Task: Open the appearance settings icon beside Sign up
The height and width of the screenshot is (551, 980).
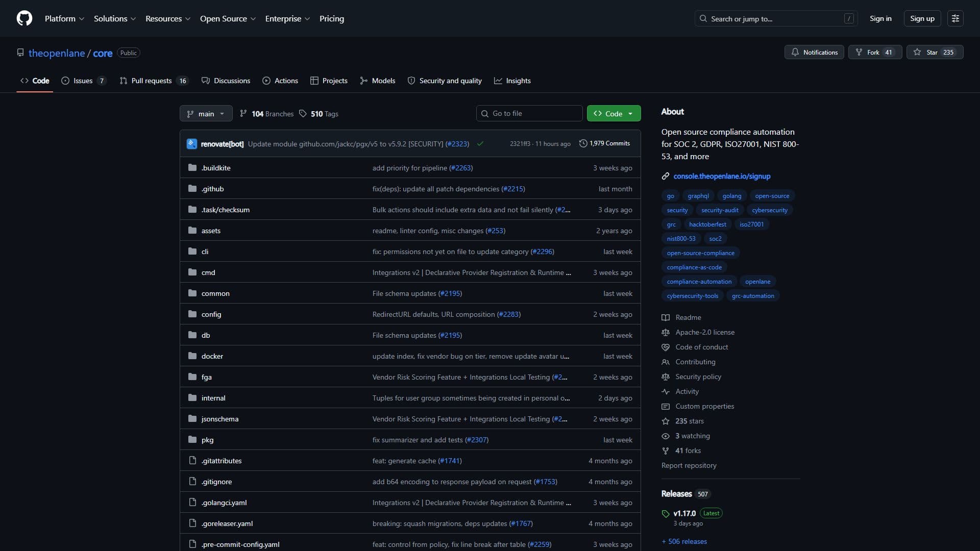Action: click(955, 18)
